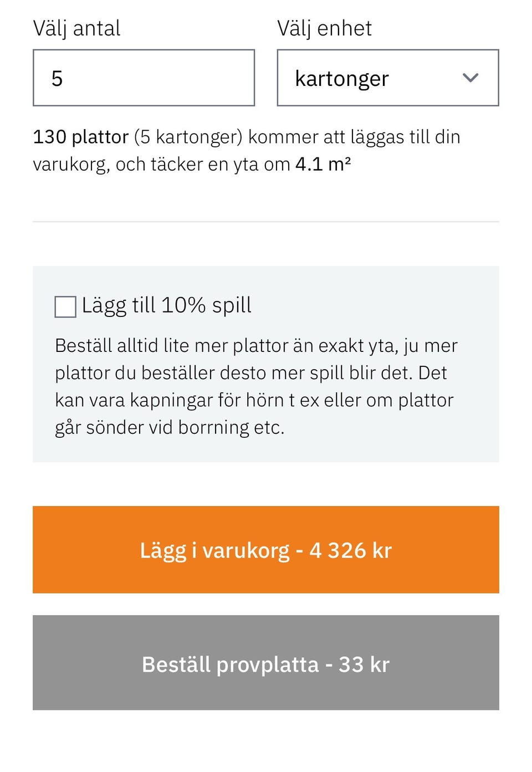The height and width of the screenshot is (772, 532).
Task: Click the '4.1 m²' area value
Action: pos(323,164)
